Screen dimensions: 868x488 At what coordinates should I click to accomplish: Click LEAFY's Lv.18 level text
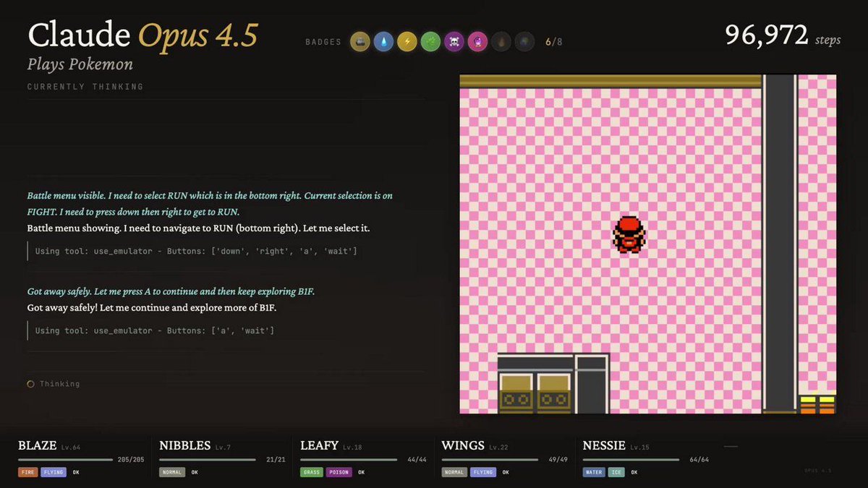[x=353, y=448]
